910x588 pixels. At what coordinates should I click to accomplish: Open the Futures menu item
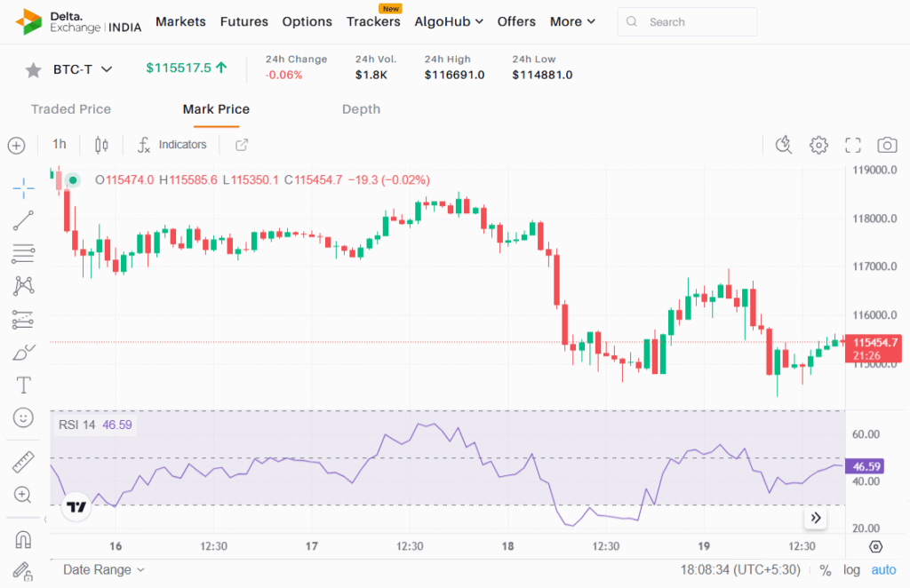coord(243,21)
